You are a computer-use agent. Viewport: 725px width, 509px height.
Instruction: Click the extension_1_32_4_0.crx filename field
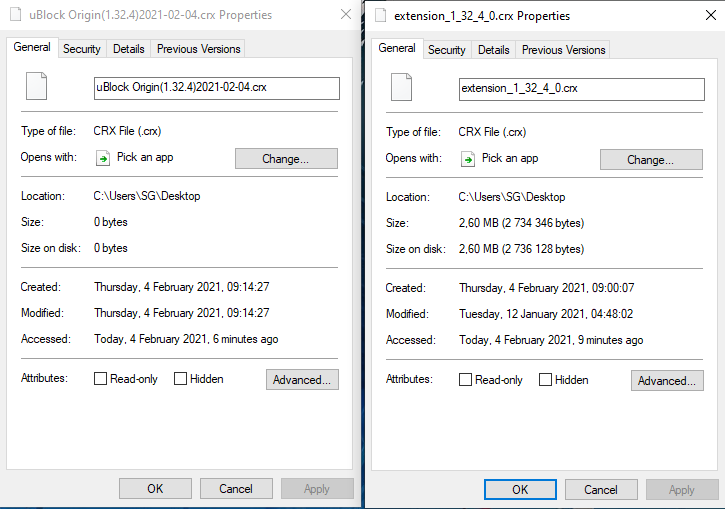[x=582, y=89]
